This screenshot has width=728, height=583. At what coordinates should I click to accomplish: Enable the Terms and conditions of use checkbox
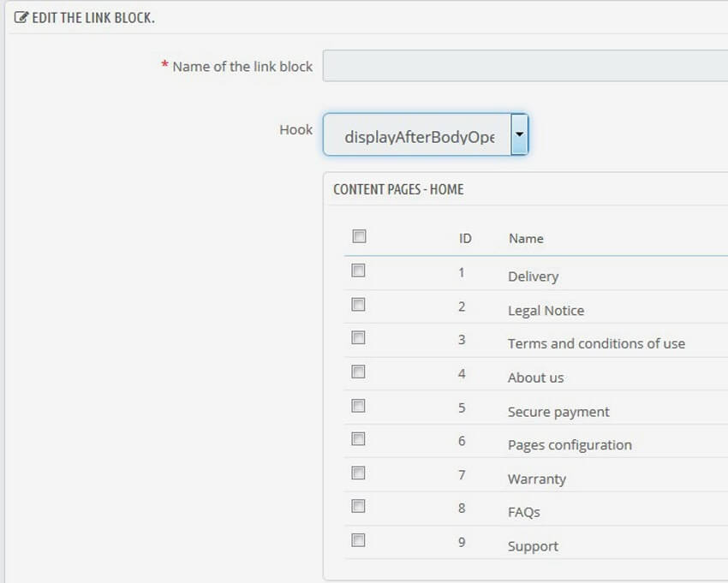(x=359, y=339)
